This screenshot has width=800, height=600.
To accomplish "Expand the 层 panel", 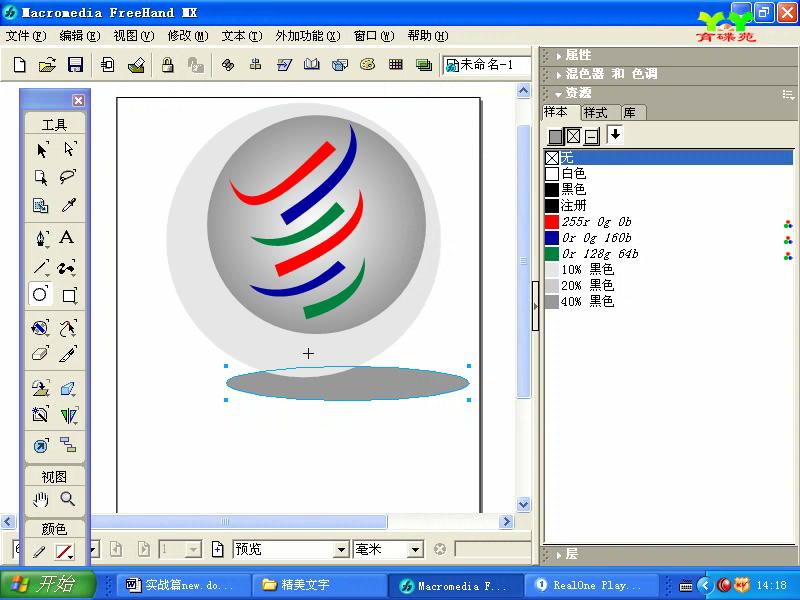I will point(559,555).
